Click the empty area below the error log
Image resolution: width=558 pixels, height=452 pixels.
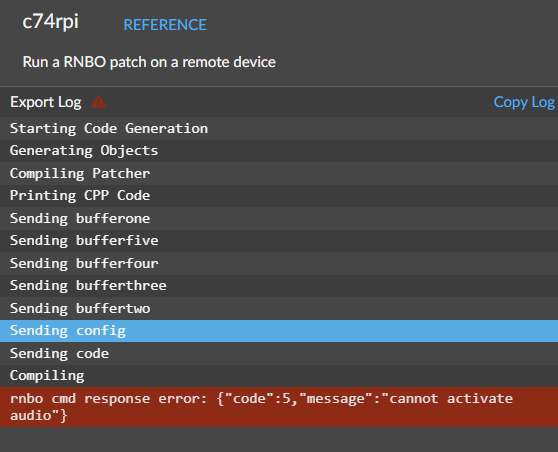coord(279,440)
